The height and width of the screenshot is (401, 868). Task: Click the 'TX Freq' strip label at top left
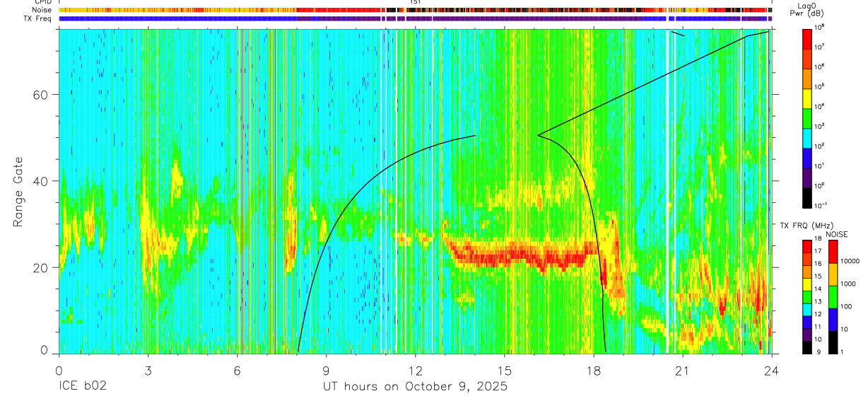[38, 18]
